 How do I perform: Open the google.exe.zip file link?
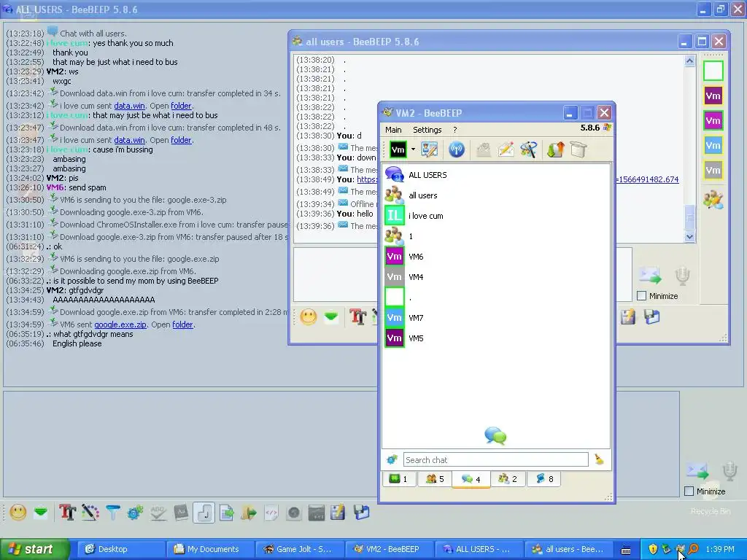pyautogui.click(x=120, y=324)
